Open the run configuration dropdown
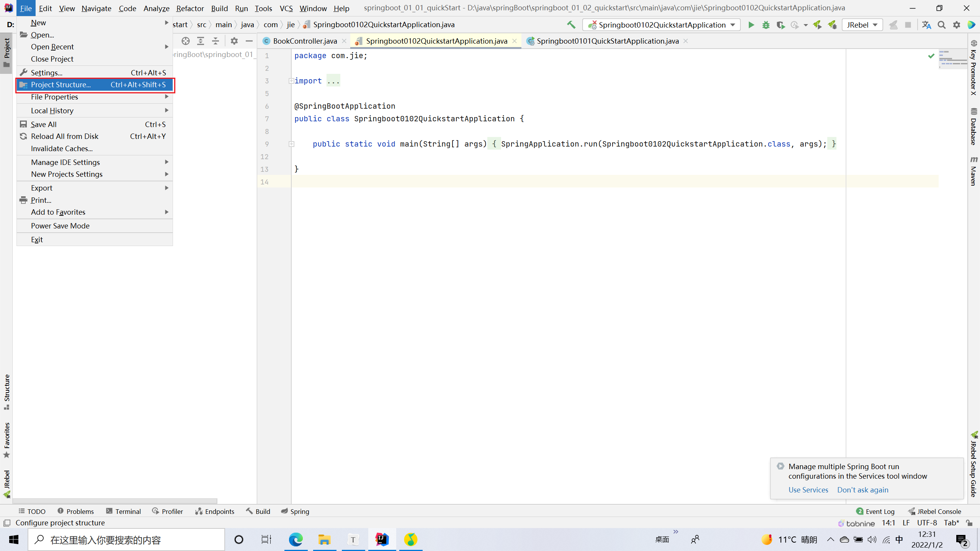The width and height of the screenshot is (980, 551). tap(661, 25)
